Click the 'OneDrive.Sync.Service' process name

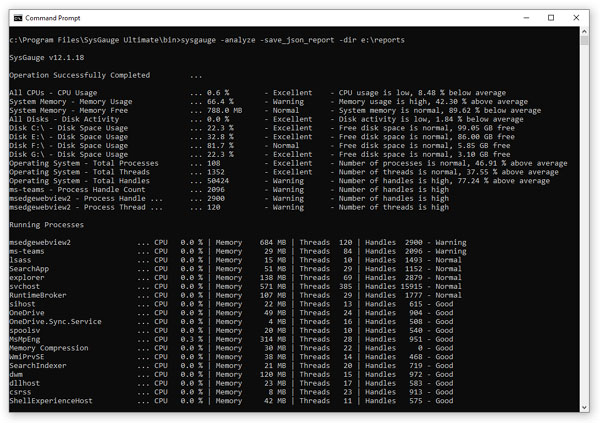click(55, 322)
